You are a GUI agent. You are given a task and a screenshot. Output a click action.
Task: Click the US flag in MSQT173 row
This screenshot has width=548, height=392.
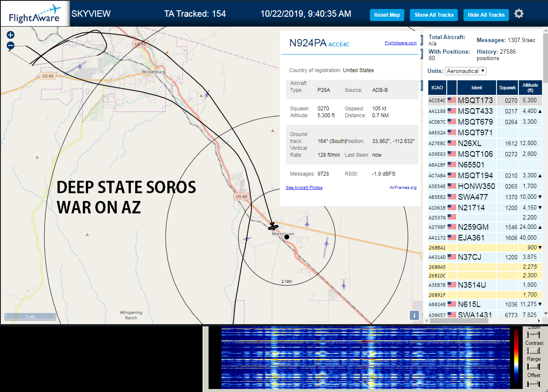[x=452, y=100]
